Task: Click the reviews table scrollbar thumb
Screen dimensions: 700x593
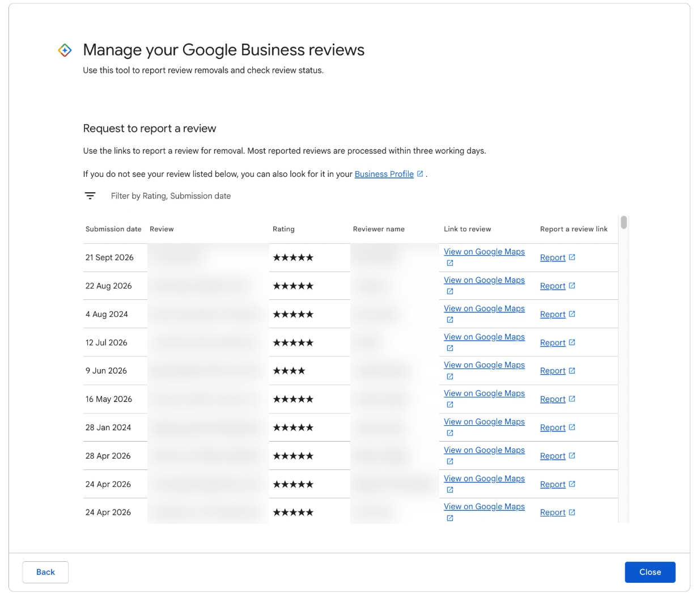Action: (x=623, y=222)
